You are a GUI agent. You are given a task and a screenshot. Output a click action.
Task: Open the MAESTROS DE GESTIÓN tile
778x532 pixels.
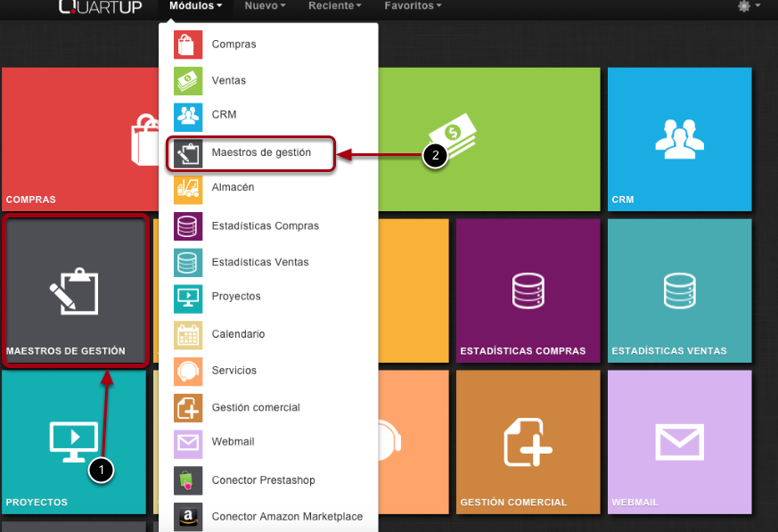[75, 291]
